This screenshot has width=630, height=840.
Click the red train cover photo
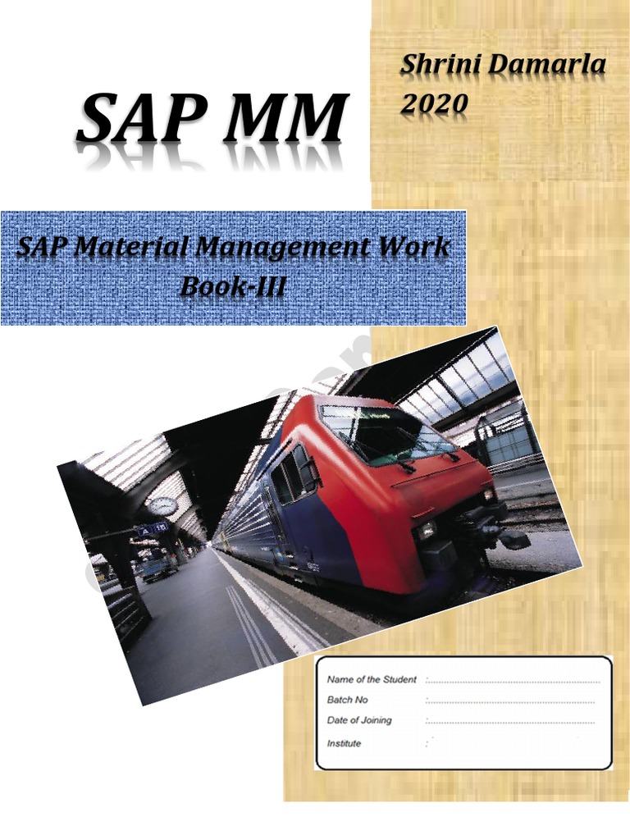(x=319, y=514)
